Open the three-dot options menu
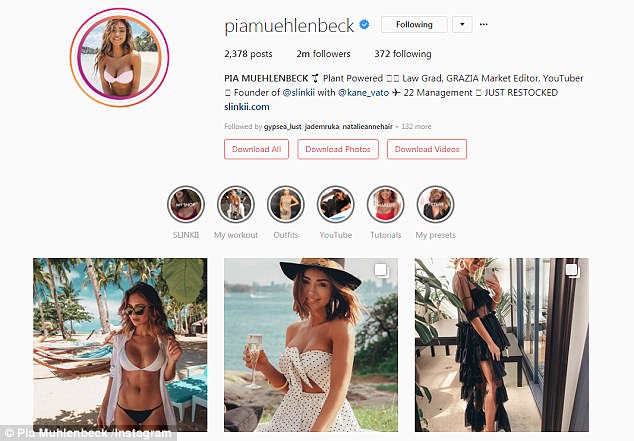The image size is (634, 441). pyautogui.click(x=484, y=24)
